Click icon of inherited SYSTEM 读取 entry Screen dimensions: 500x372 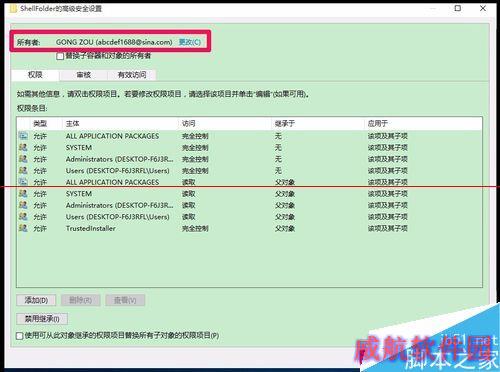click(x=23, y=194)
